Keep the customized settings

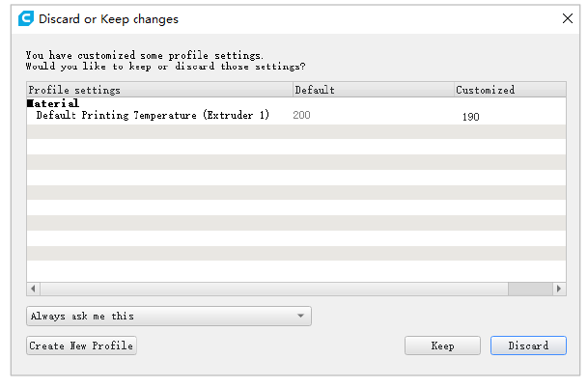[442, 346]
